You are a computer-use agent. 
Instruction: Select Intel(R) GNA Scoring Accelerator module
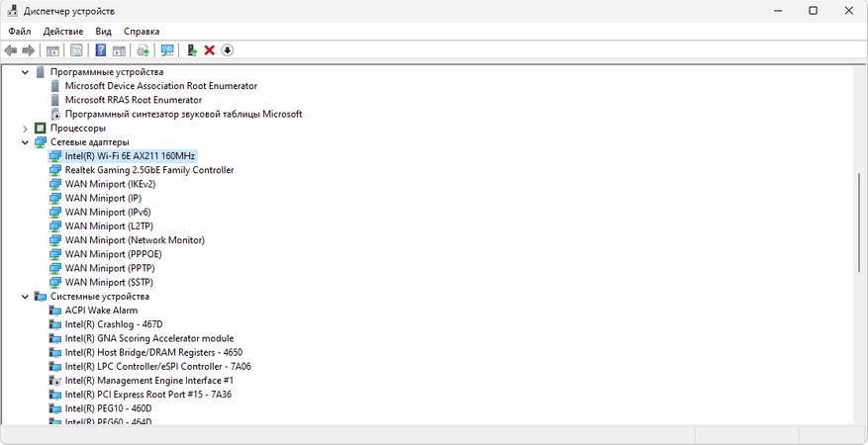pos(149,338)
